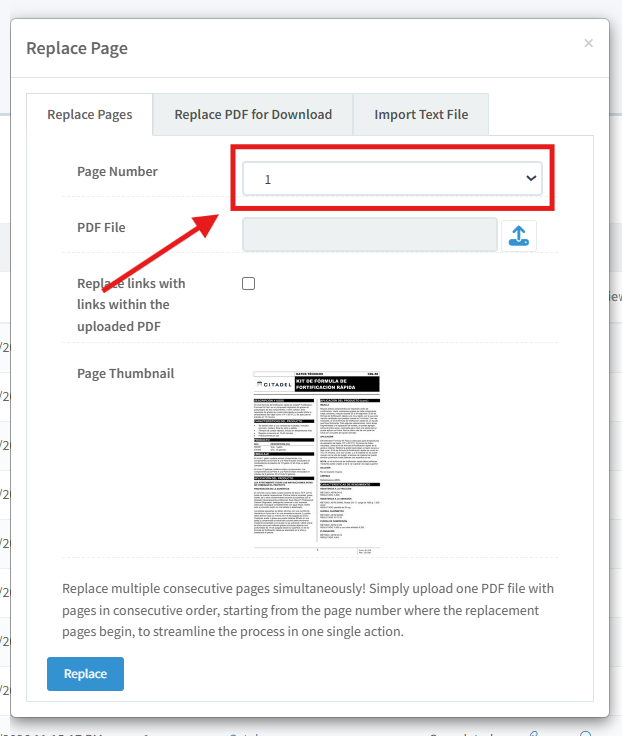Click the PDF File input field
The width and height of the screenshot is (622, 736).
point(369,235)
